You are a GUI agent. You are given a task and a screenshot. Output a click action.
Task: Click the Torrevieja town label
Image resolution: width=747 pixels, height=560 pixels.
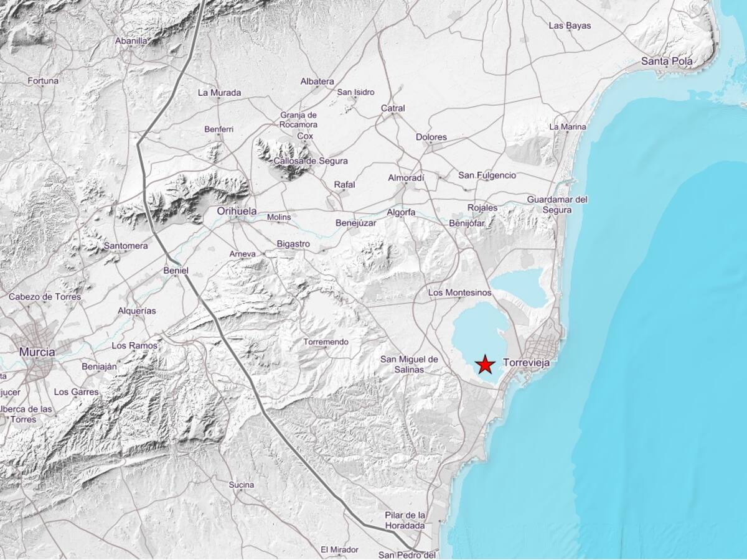pyautogui.click(x=526, y=362)
